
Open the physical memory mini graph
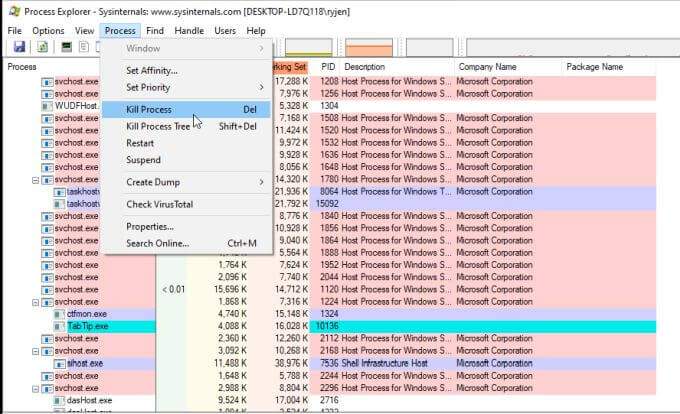click(x=429, y=48)
